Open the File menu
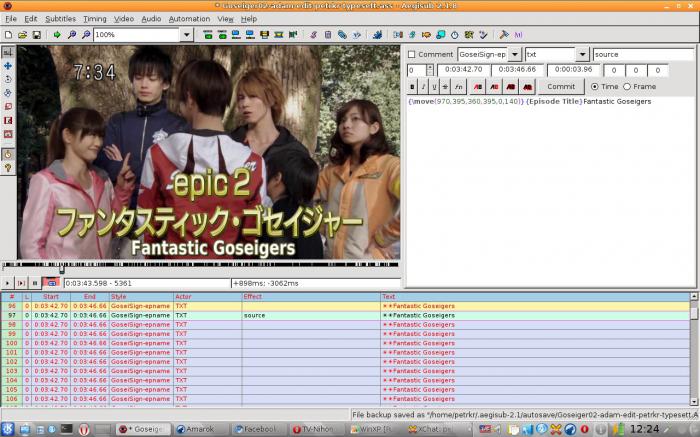700x437 pixels. point(11,19)
